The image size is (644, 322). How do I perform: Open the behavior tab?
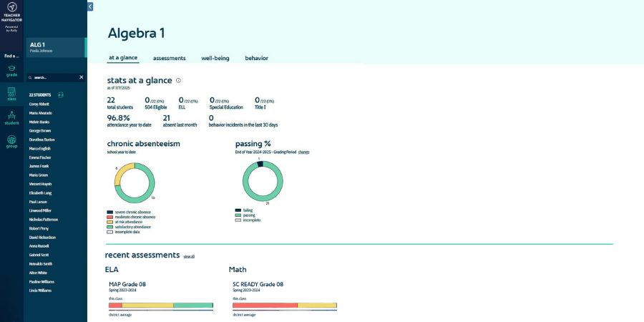pyautogui.click(x=256, y=58)
